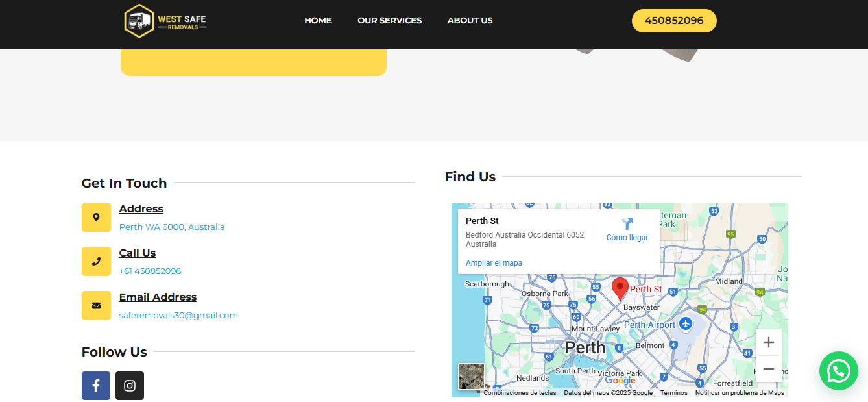Open the Our Services menu item
Screen dimensions: 868x402
point(389,21)
